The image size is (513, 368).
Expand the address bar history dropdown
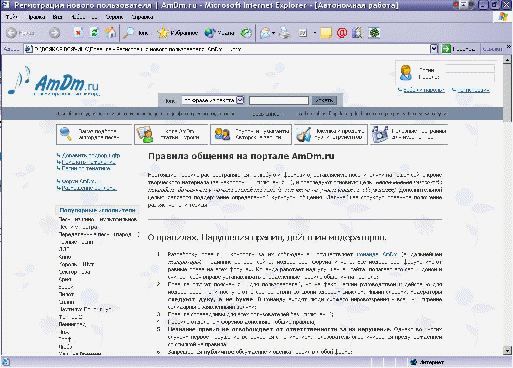[433, 49]
